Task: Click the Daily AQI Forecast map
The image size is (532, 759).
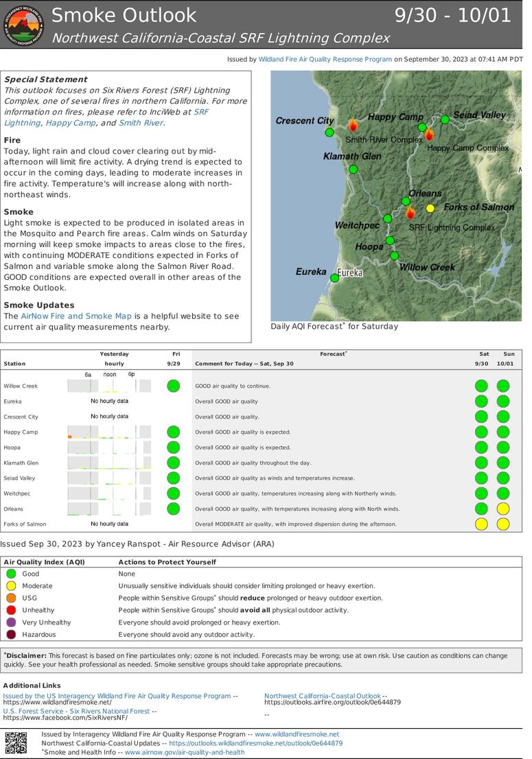Action: 396,196
